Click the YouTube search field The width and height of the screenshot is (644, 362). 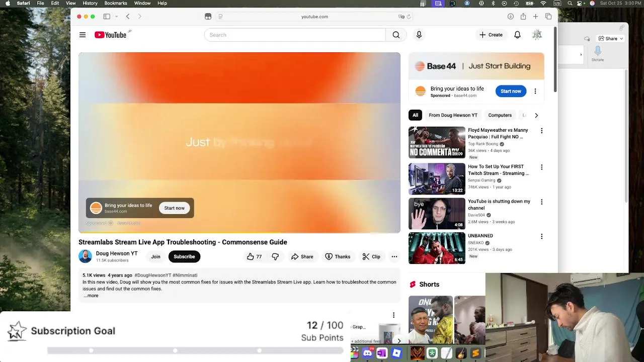coord(295,35)
